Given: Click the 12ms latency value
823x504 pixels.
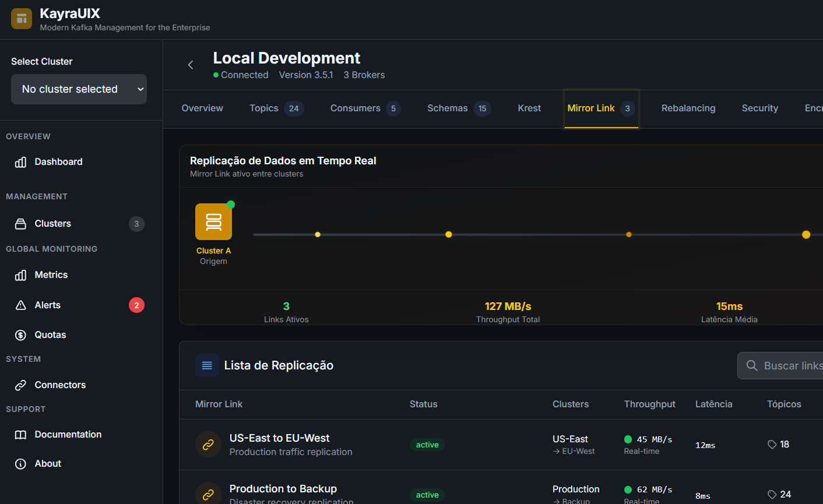Looking at the screenshot, I should click(705, 445).
